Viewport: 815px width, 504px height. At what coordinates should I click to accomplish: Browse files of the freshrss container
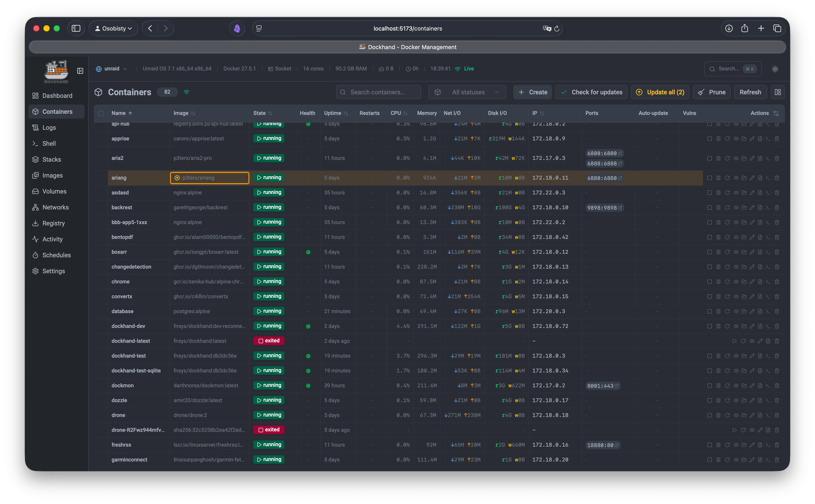click(x=744, y=445)
